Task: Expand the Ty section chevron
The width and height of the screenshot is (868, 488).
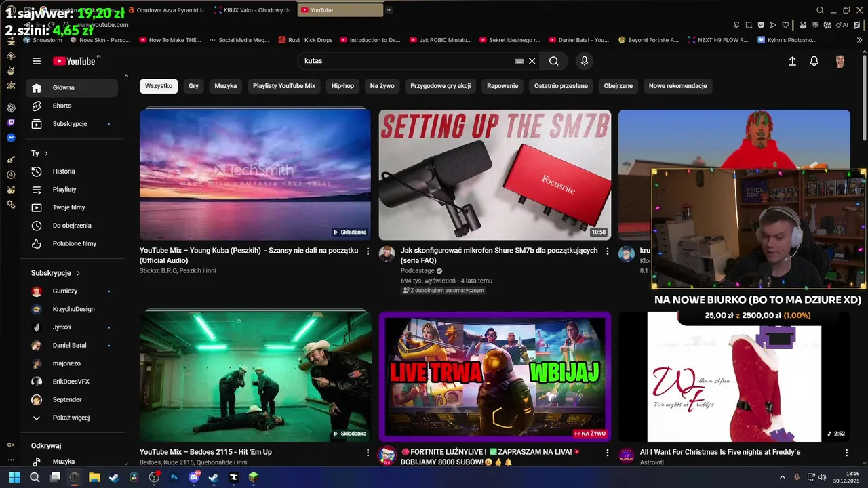Action: (x=46, y=154)
